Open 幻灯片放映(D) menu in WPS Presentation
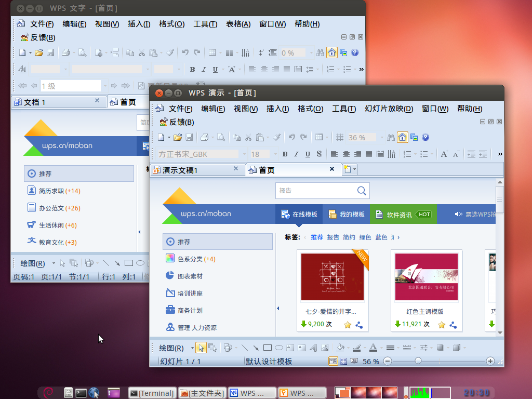 coord(389,109)
